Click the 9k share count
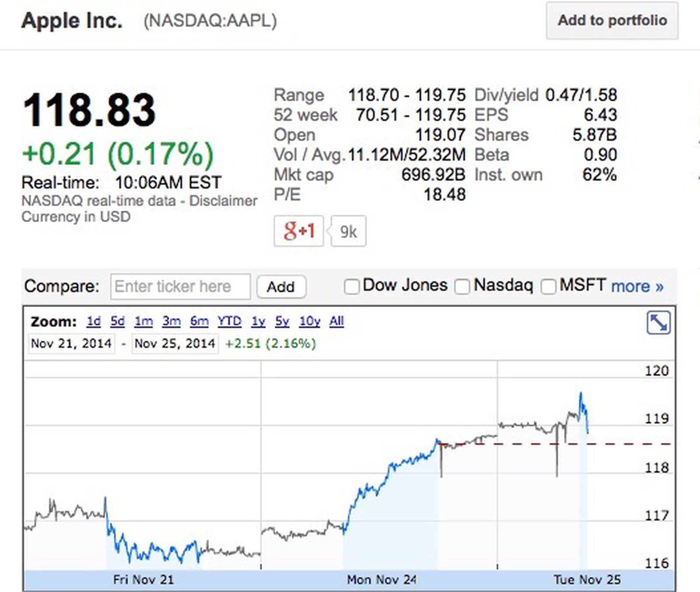This screenshot has height=592, width=700. [349, 230]
